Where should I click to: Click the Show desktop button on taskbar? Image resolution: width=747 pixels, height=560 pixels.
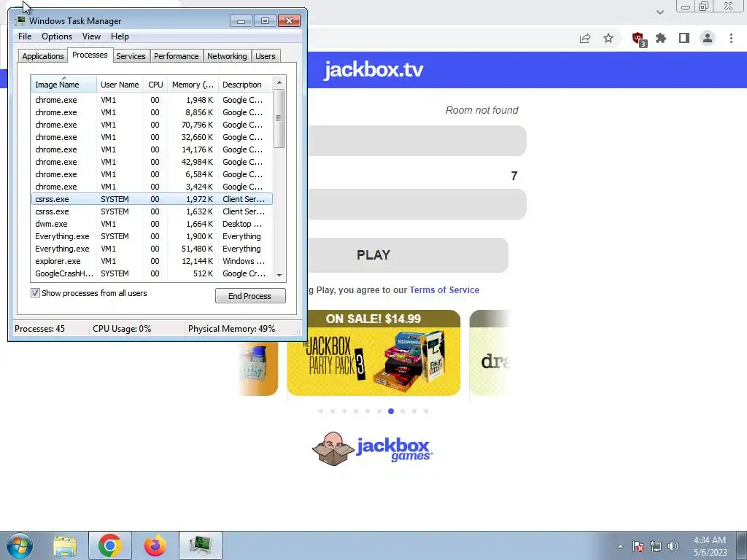pyautogui.click(x=742, y=545)
